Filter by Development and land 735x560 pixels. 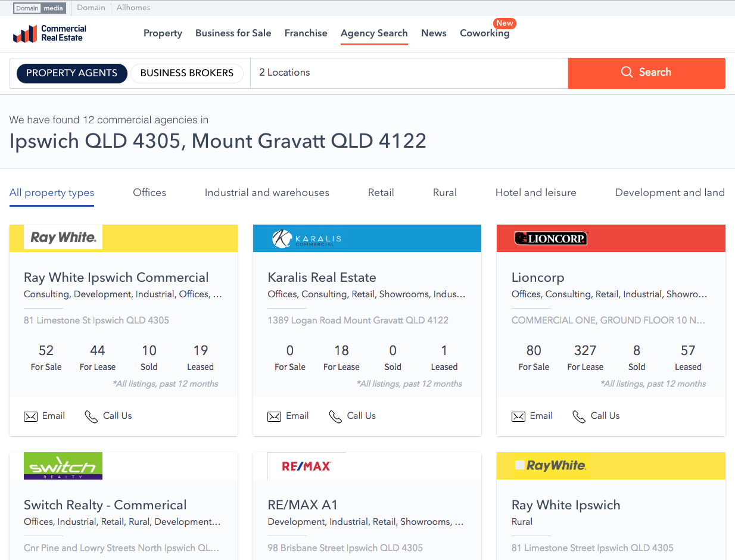coord(670,192)
